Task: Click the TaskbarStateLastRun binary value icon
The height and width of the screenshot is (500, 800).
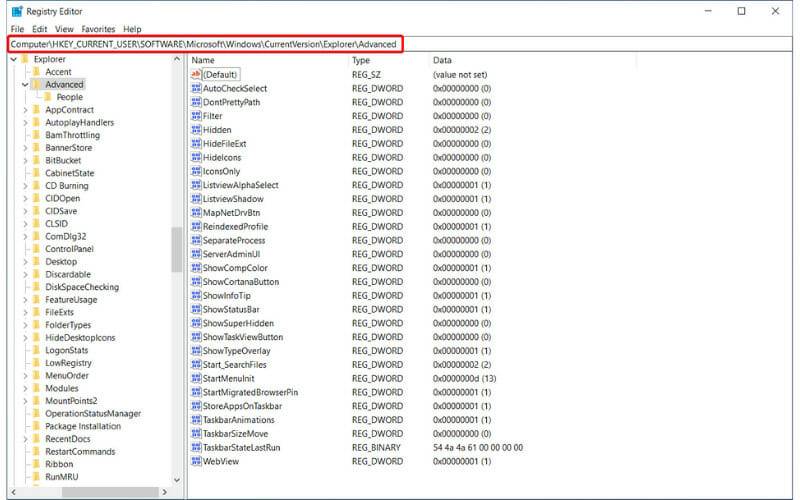Action: click(x=196, y=447)
